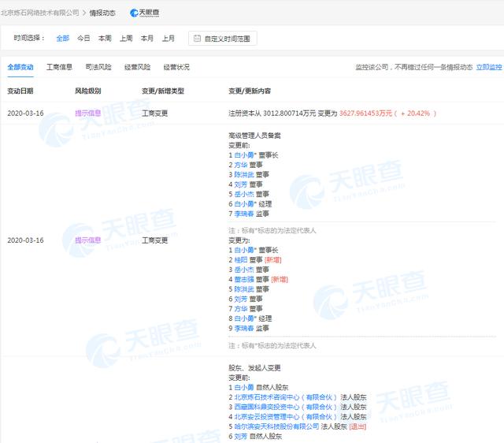Select the 今日 time filter
Screen dimensions: 504x443
[x=83, y=39]
